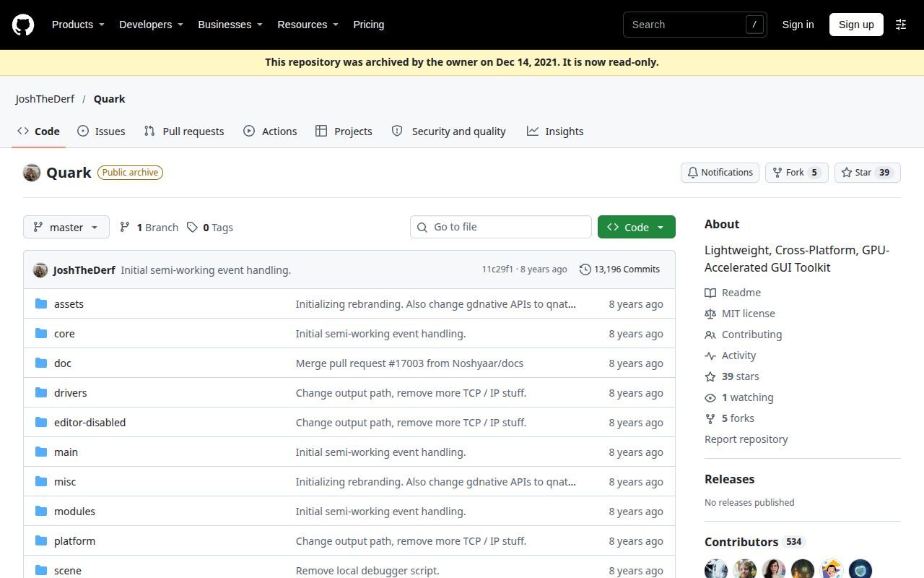Switch to the Pull requests tab
This screenshot has width=924, height=578.
point(184,131)
